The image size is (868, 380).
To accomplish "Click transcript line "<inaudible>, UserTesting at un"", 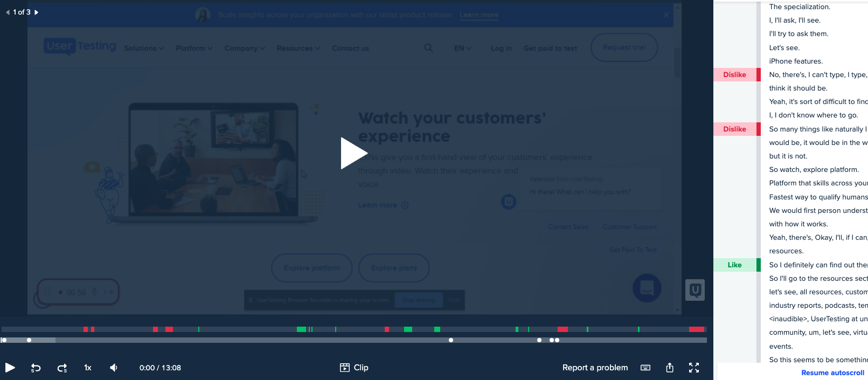I will pyautogui.click(x=818, y=319).
